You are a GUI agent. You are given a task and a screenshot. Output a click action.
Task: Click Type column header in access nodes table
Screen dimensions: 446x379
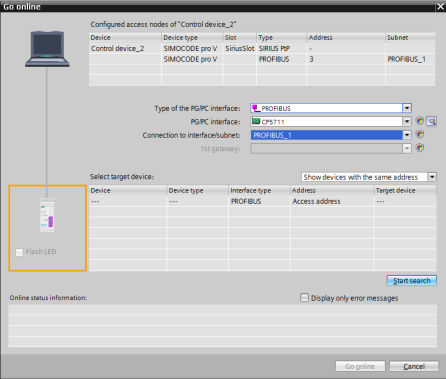(281, 37)
